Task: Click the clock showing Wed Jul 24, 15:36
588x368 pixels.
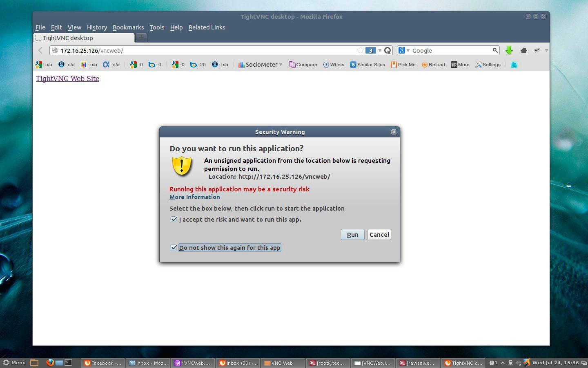Action: (x=555, y=363)
